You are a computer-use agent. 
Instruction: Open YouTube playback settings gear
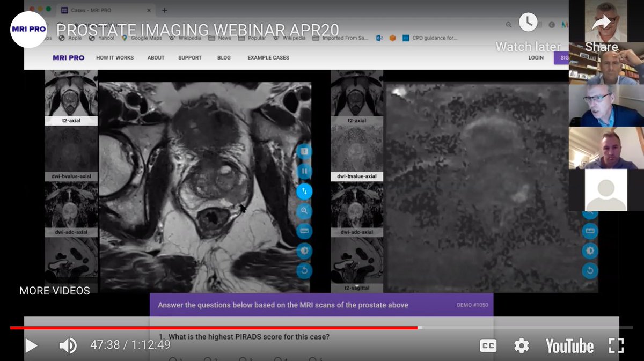tap(521, 346)
